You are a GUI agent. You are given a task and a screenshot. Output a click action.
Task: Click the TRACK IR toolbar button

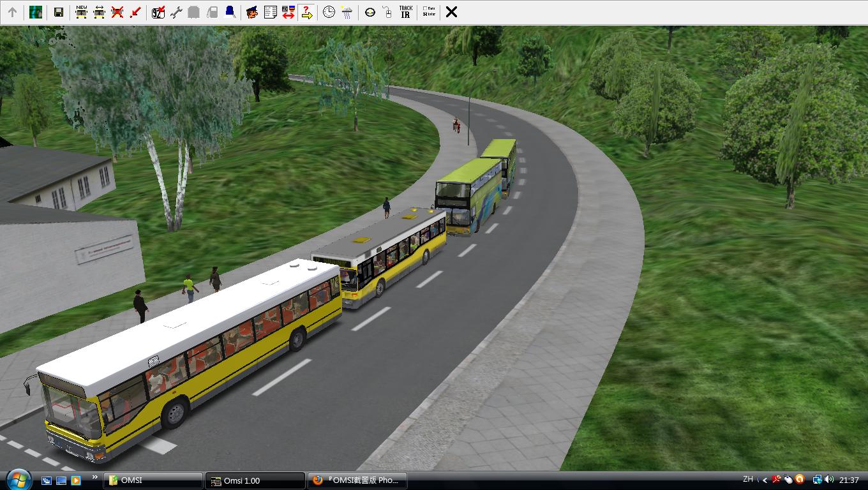(405, 12)
